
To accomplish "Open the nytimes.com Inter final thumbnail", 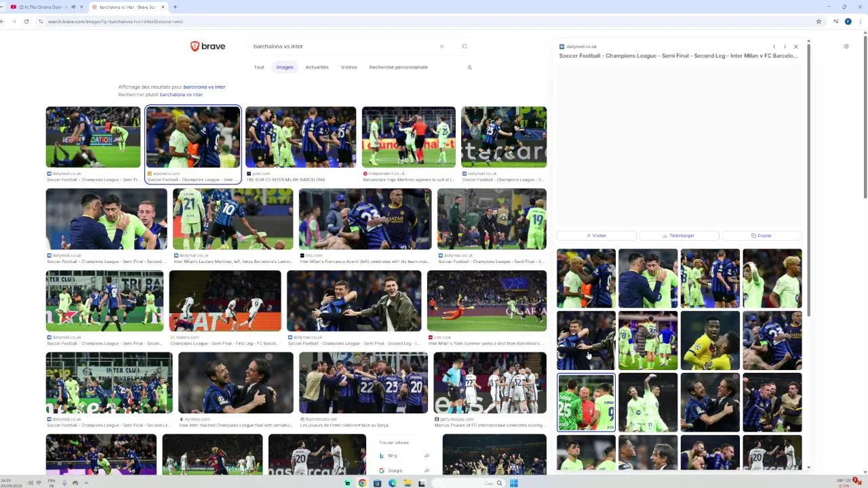I will click(x=236, y=383).
